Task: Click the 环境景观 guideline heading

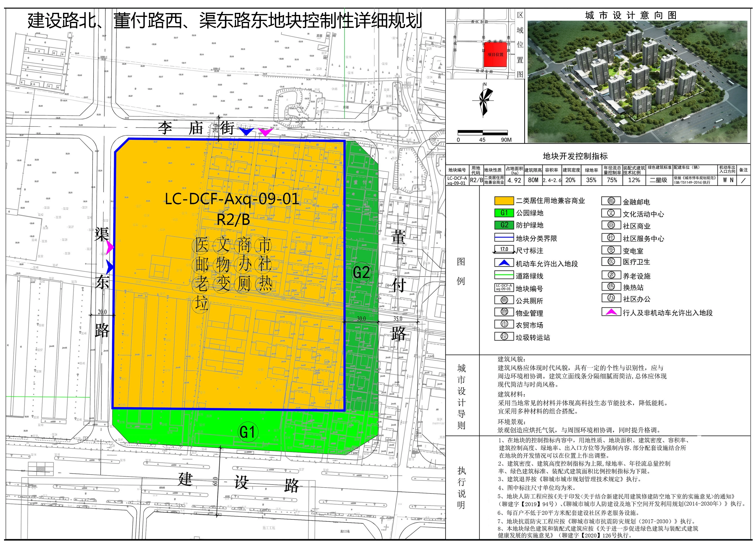Action: (511, 422)
